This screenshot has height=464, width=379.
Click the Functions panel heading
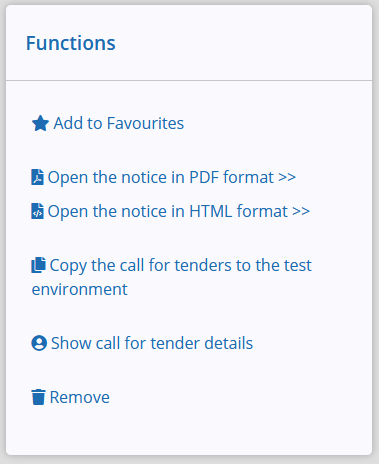[x=71, y=43]
